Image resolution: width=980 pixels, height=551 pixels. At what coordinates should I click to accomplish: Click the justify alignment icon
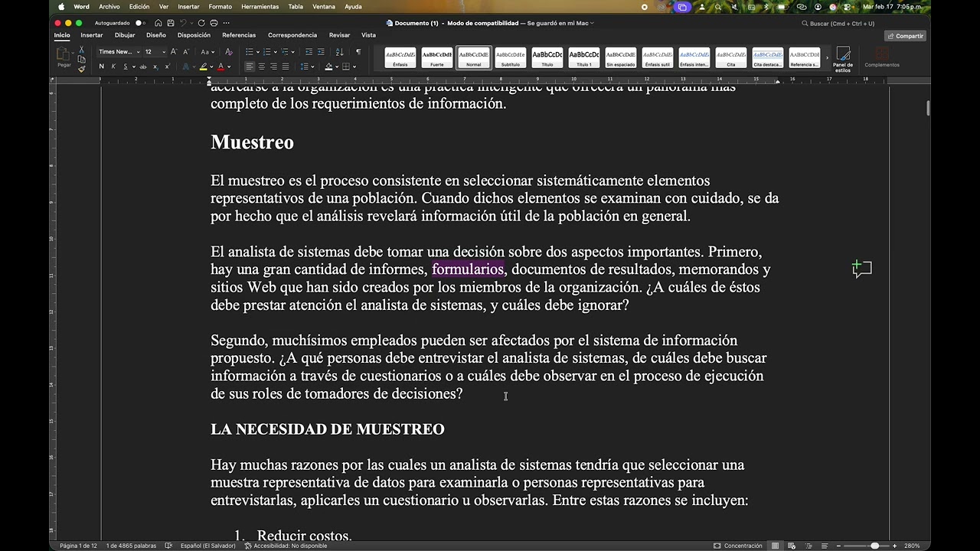coord(286,67)
